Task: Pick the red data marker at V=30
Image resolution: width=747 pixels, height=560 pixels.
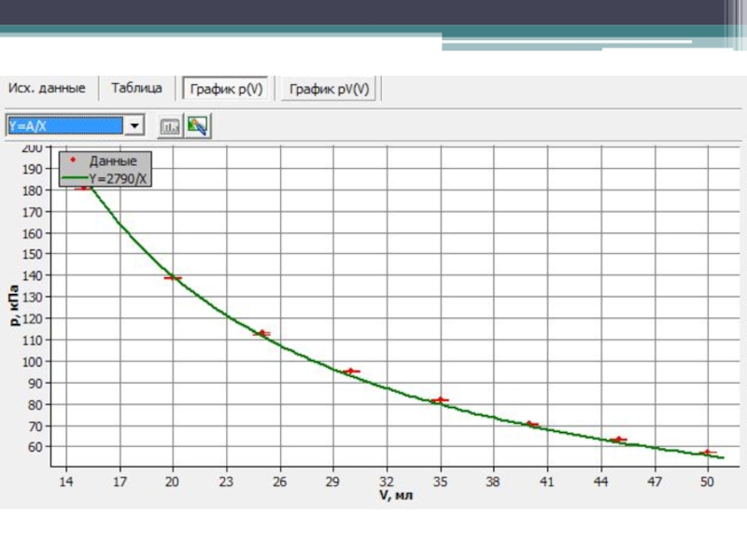Action: (x=351, y=371)
